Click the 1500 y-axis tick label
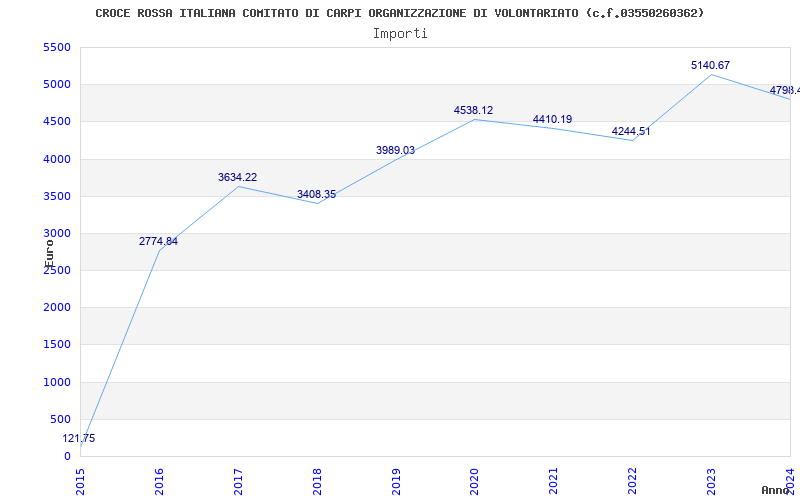Viewport: 800px width, 500px height. [57, 345]
